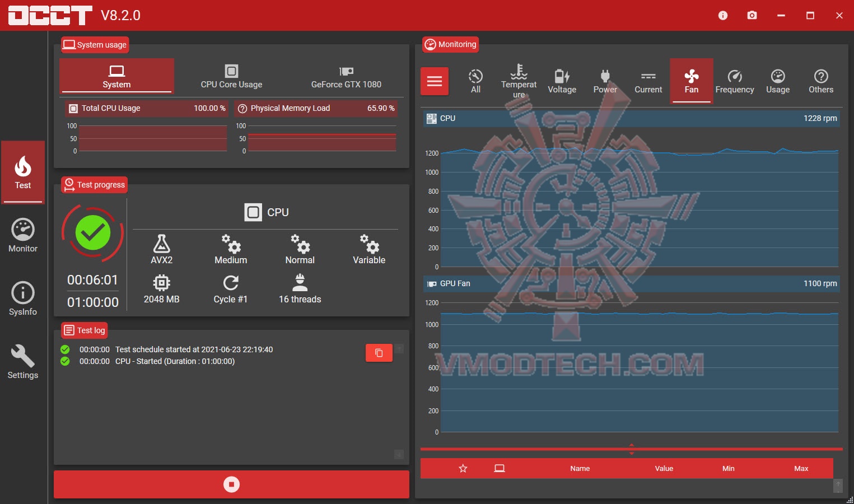Open the monitoring hamburger menu
Viewport: 854px width, 504px height.
pos(435,81)
